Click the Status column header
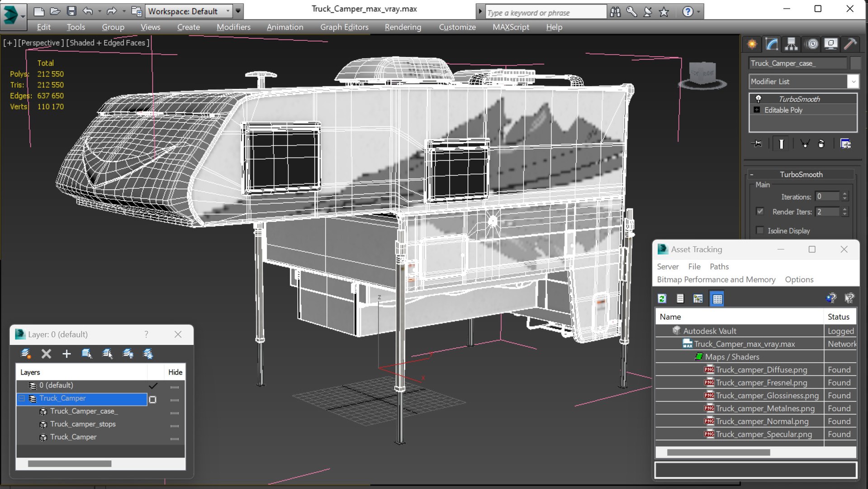The height and width of the screenshot is (489, 868). (840, 317)
